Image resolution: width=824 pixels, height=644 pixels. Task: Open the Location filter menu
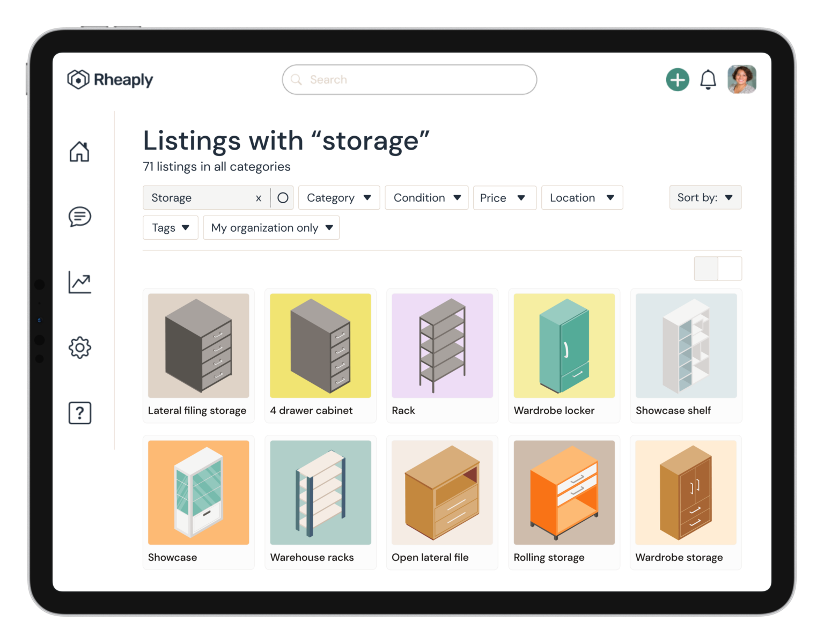coord(582,197)
